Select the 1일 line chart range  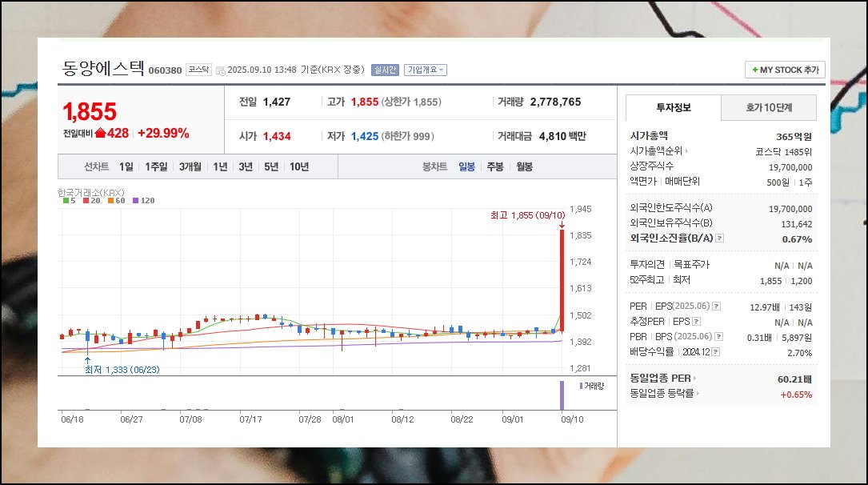[x=126, y=166]
